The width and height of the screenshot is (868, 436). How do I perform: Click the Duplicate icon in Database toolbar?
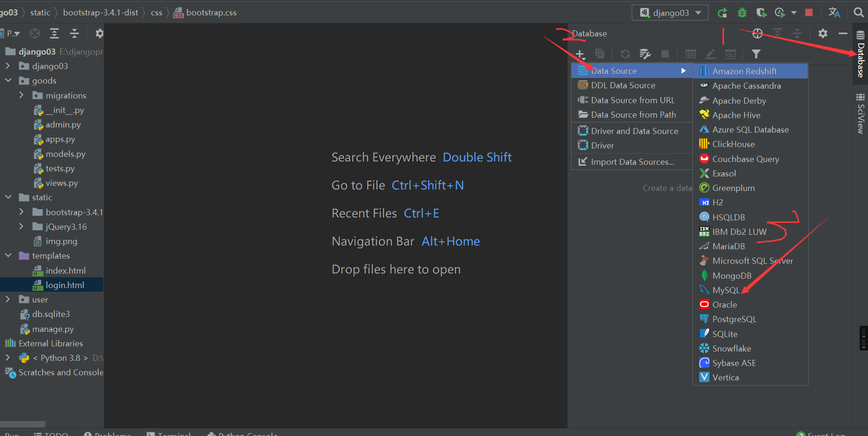[600, 54]
